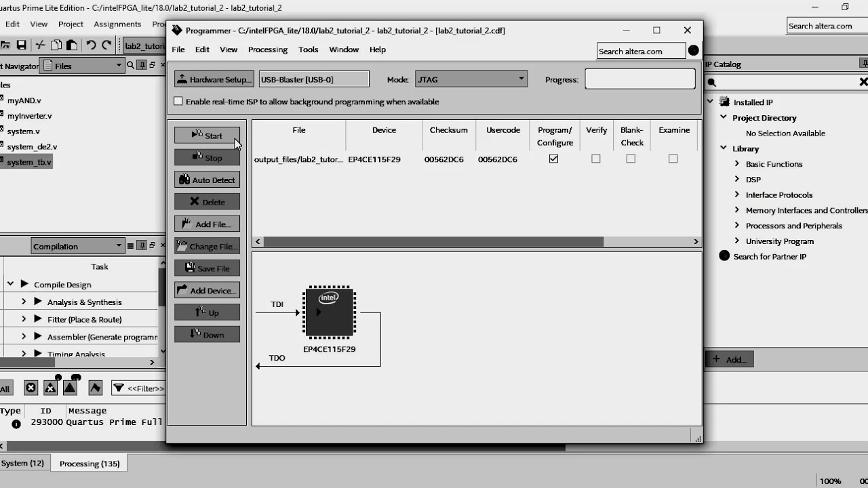
Task: Enable real-time ISP checkbox
Action: coord(178,102)
